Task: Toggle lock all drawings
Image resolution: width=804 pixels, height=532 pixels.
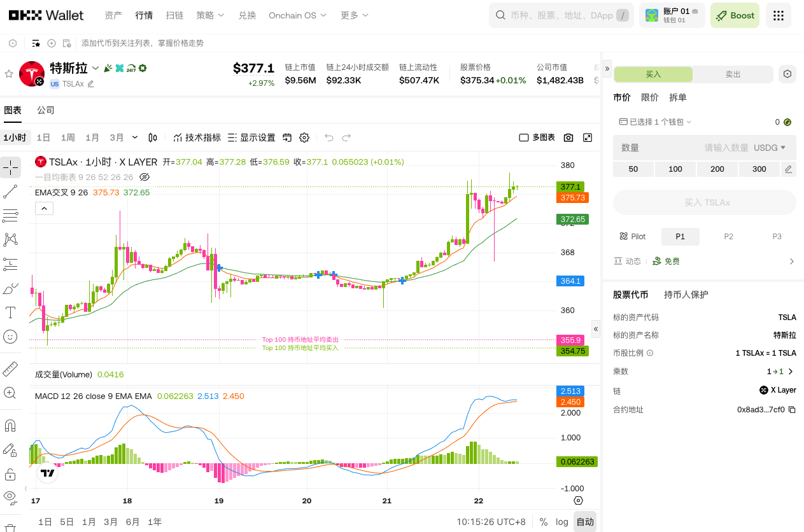Action: coord(10,474)
